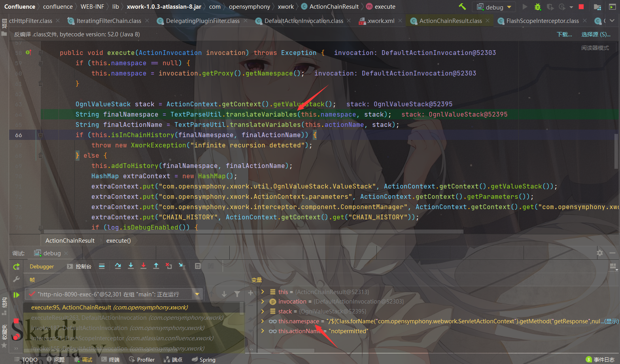
Task: Click the Step Out icon
Action: click(156, 266)
